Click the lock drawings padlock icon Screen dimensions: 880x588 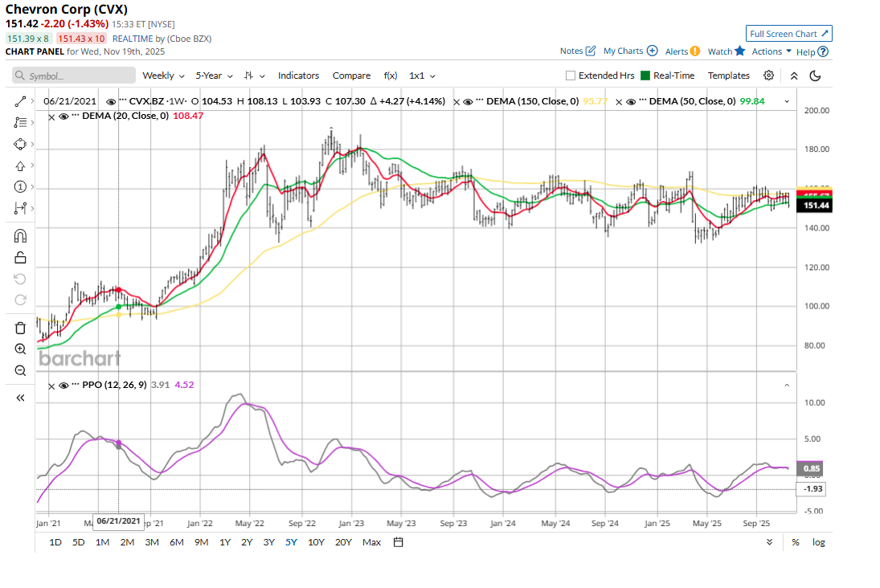point(20,258)
